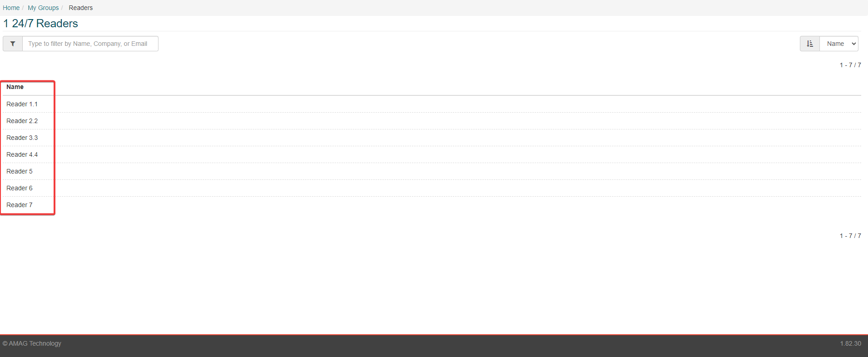Viewport: 868px width, 357px height.
Task: Open My Groups breadcrumb link
Action: pos(43,7)
